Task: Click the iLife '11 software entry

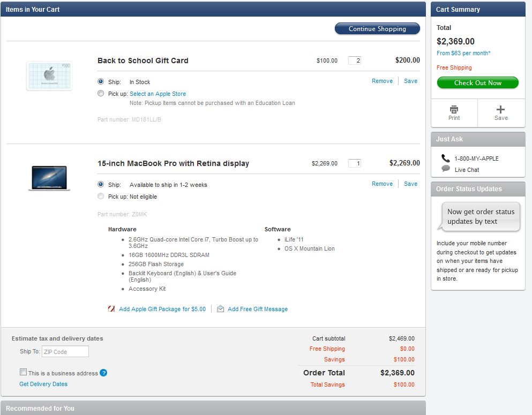Action: (x=294, y=239)
